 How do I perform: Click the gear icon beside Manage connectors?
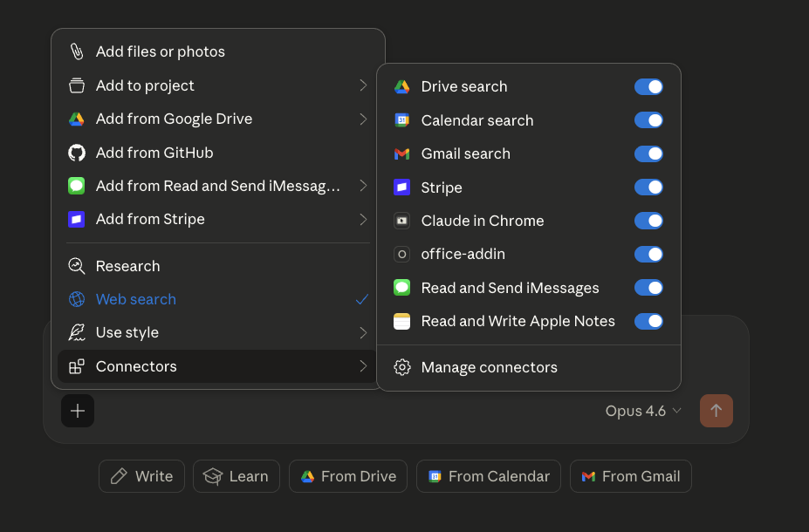click(401, 367)
